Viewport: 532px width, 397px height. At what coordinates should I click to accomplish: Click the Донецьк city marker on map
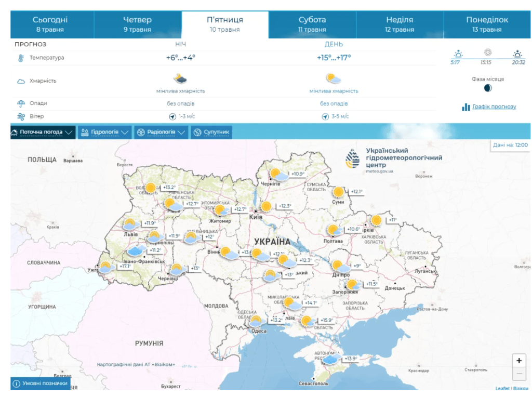[395, 283]
